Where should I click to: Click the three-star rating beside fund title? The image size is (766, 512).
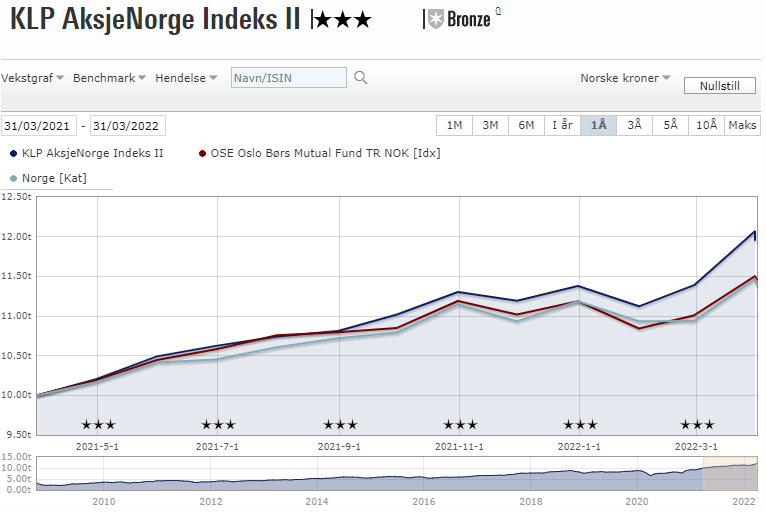(341, 20)
